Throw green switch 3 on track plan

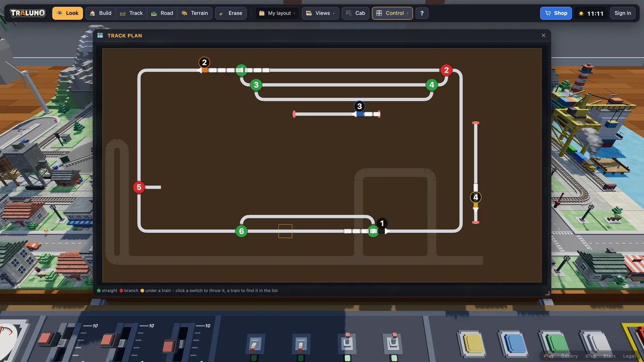pyautogui.click(x=256, y=85)
